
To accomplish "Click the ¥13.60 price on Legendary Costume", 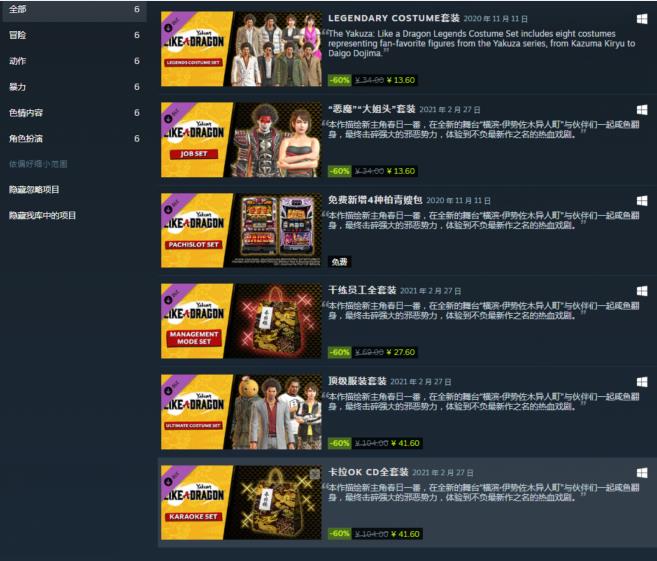I will (x=401, y=80).
